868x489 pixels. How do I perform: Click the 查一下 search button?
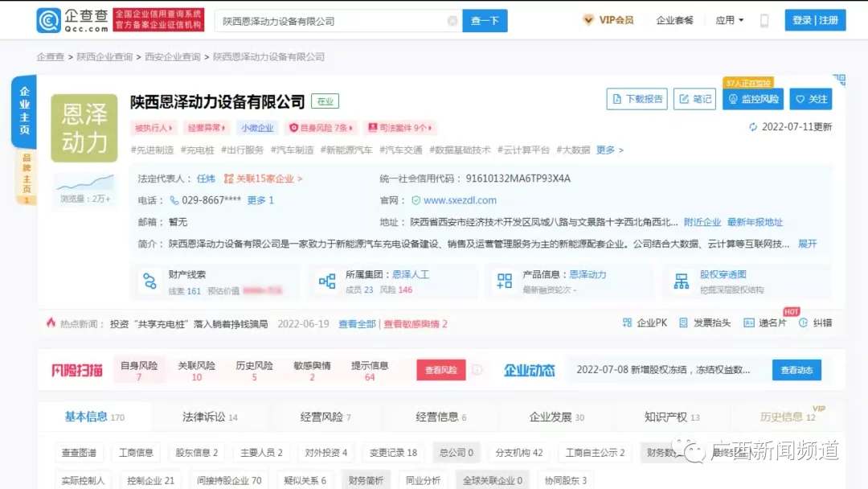coord(485,21)
